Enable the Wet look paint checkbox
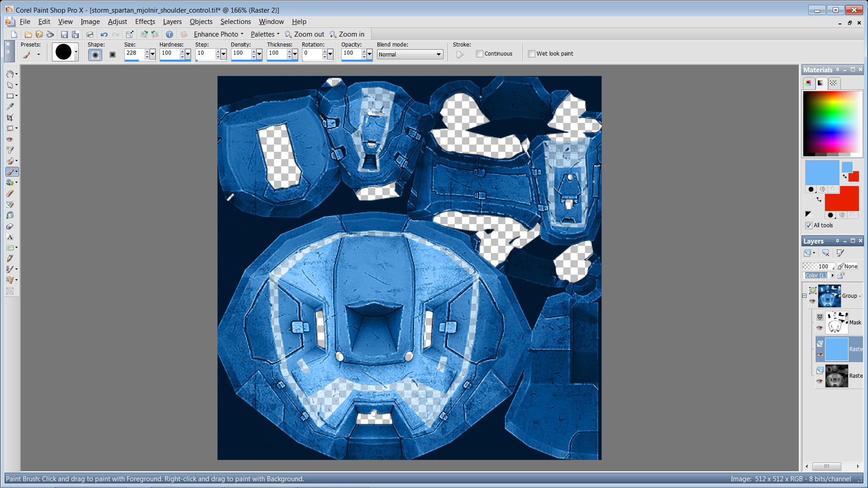Screen dimensions: 868x488 532,54
